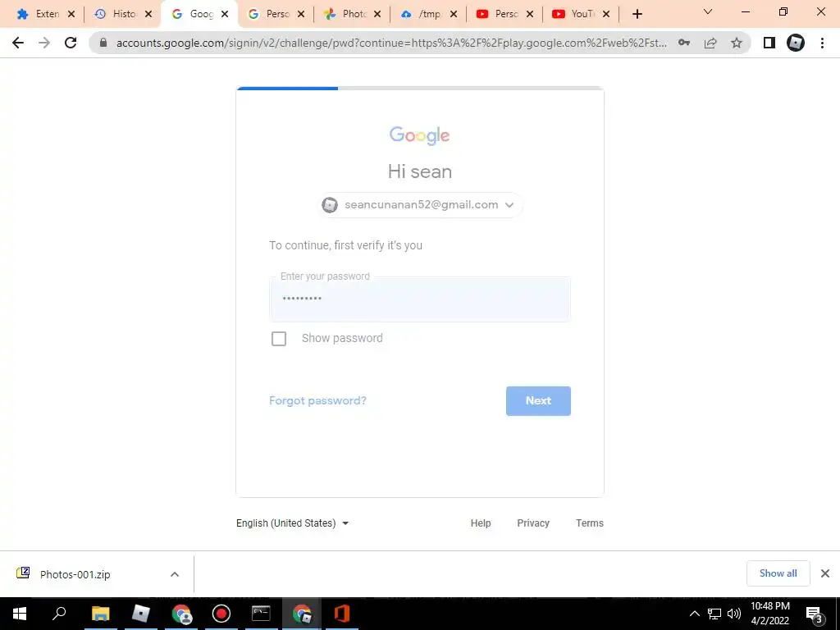Click the browser forward arrow

tap(44, 43)
